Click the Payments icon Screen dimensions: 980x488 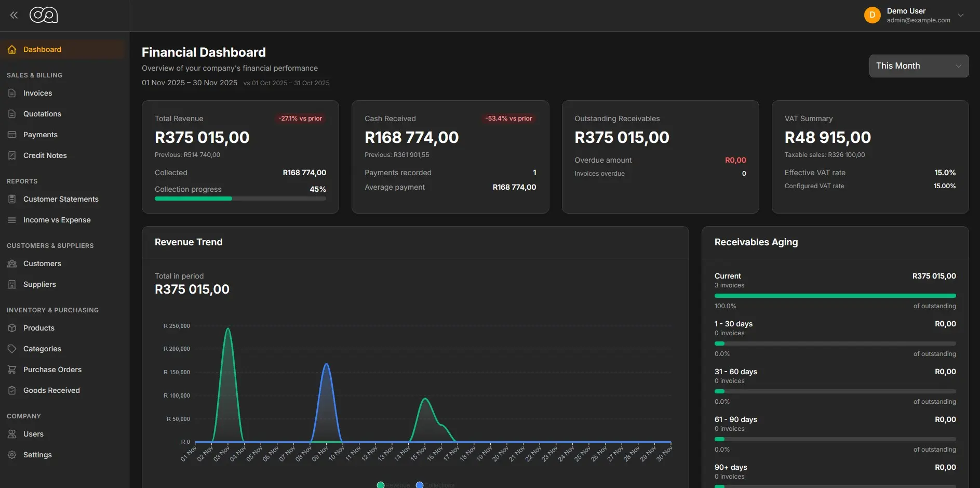coord(12,134)
